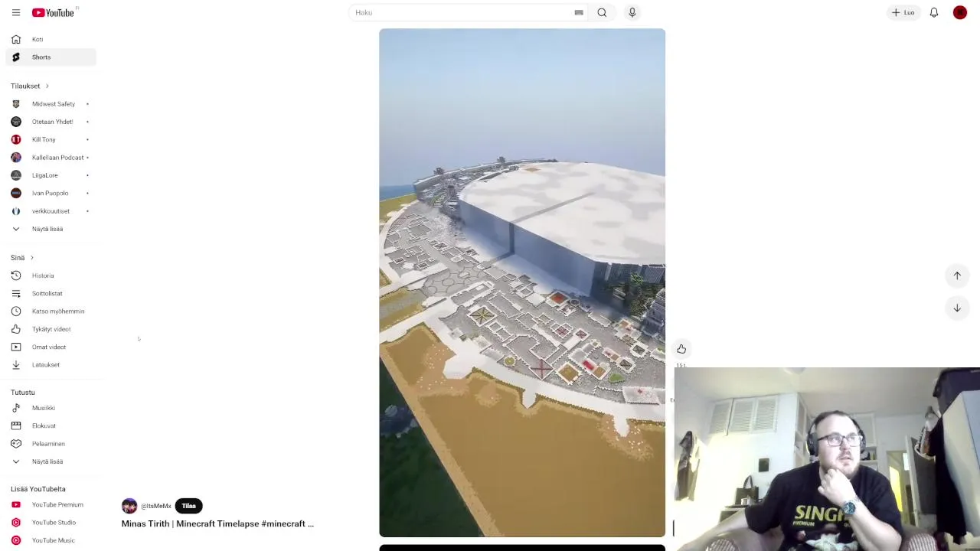Expand Tutustu with Näytä lisää
The image size is (980, 551).
(52, 461)
